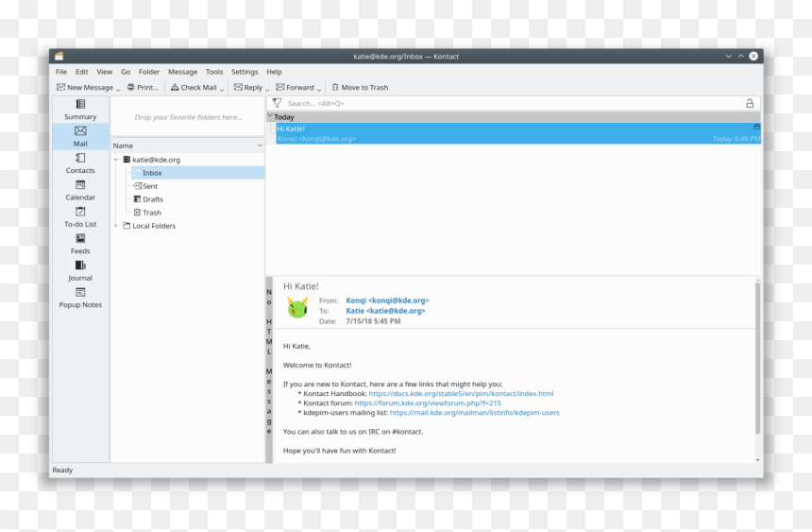Click the Name column header
Image resolution: width=812 pixels, height=532 pixels.
[x=188, y=146]
